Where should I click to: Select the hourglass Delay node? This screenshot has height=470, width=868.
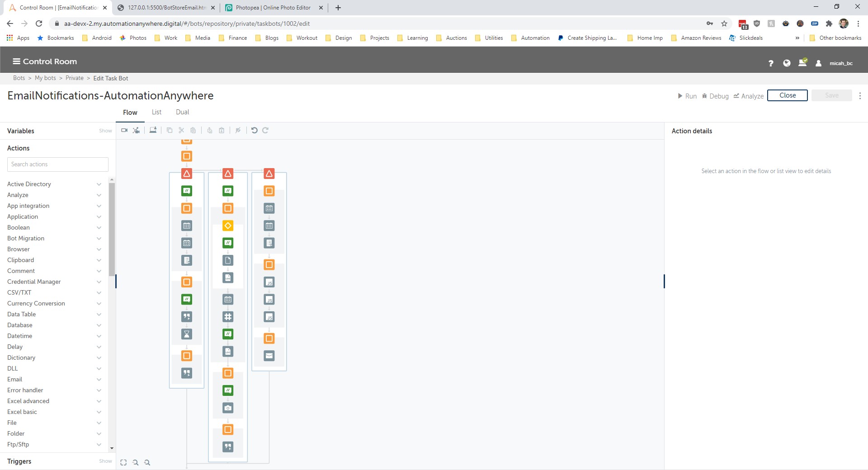pyautogui.click(x=187, y=334)
